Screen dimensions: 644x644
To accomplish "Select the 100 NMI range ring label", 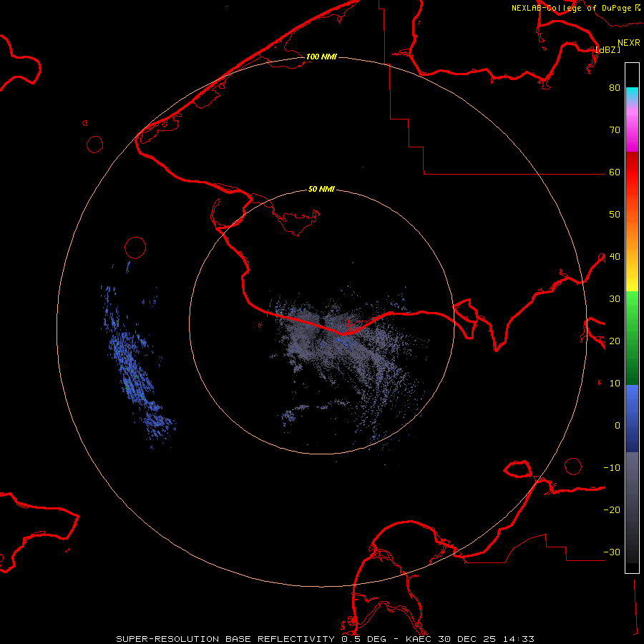I will click(x=321, y=57).
